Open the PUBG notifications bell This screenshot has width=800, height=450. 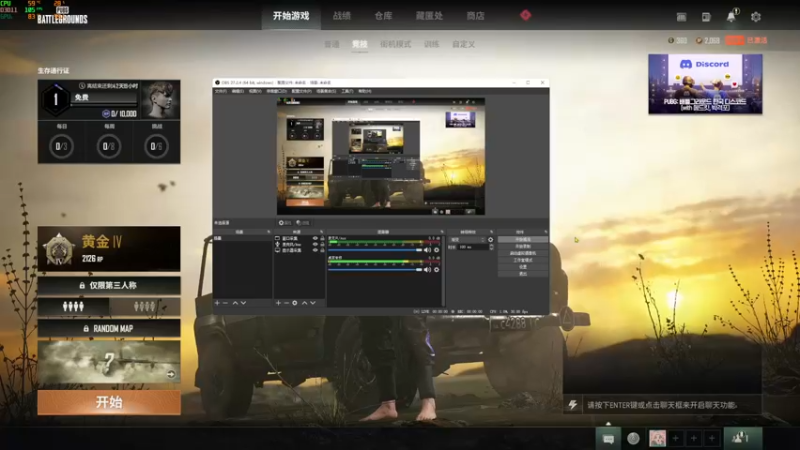(731, 17)
